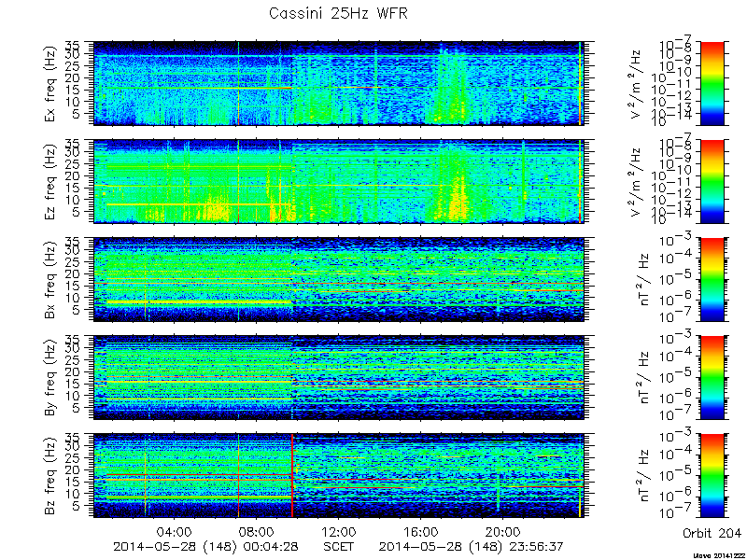Click the '10⁻³' label on the Bx color bar

point(676,241)
